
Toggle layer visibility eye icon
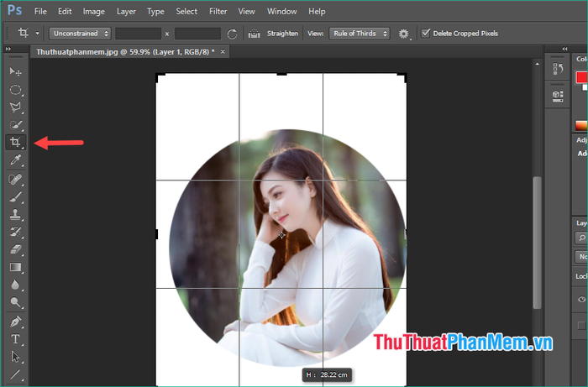(581, 299)
